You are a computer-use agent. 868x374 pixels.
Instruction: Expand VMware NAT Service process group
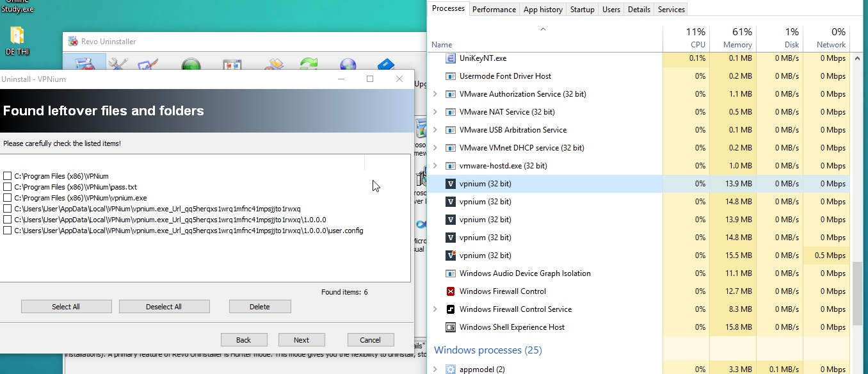[435, 112]
